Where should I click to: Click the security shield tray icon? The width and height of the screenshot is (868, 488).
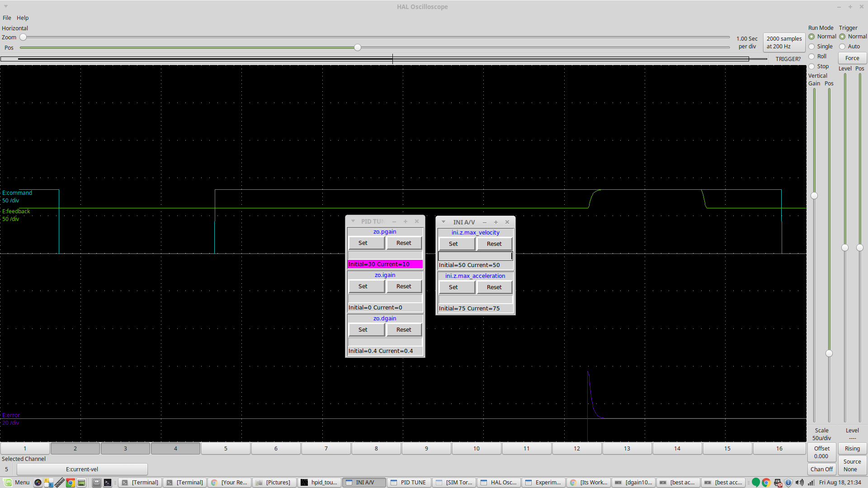(x=788, y=483)
